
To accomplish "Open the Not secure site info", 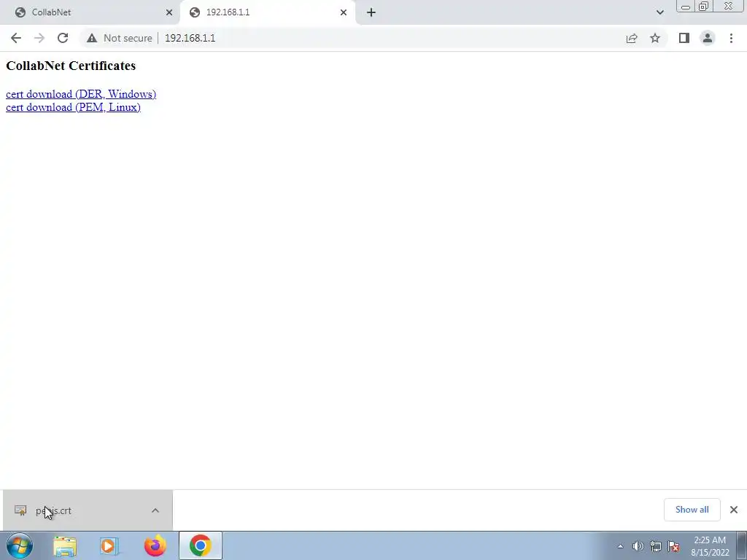I will point(119,38).
